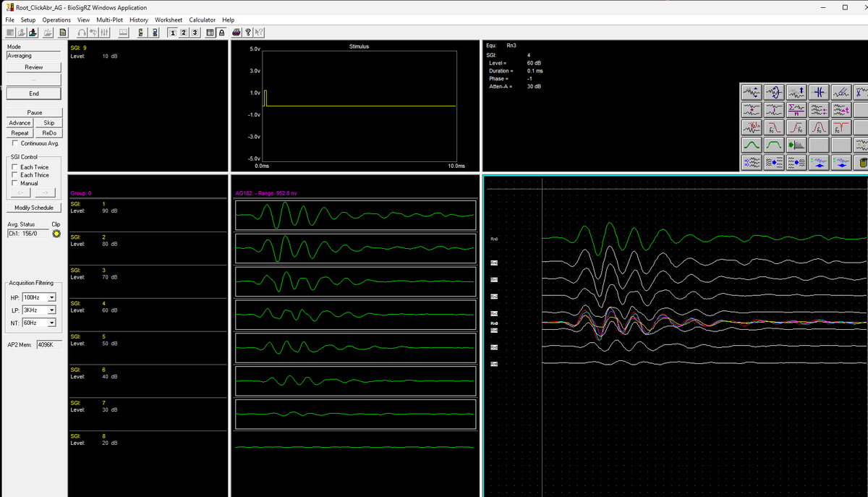Select the low-pass filter icon
Viewport: 868px width, 497px height.
[x=774, y=127]
